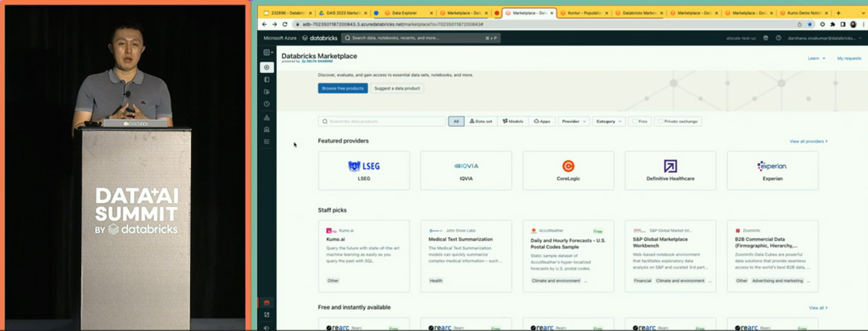Tick the Free filter checkbox
The image size is (868, 331).
(634, 122)
